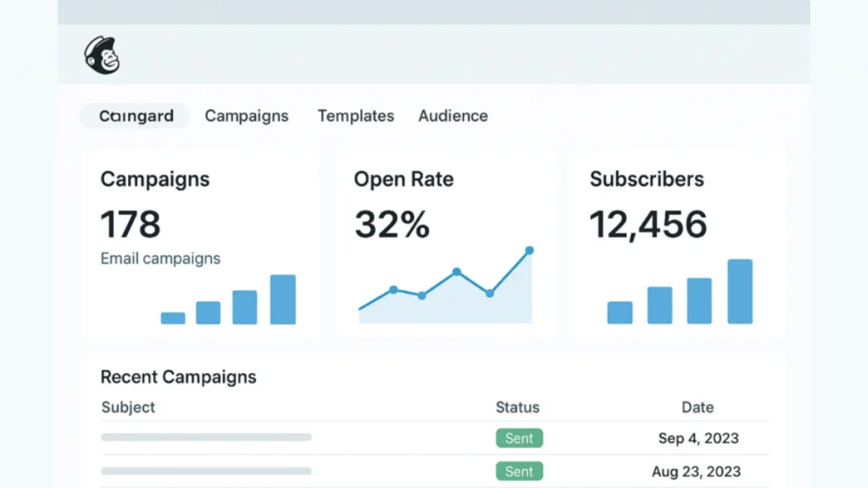
Task: Sort by the Status column header
Action: (517, 408)
